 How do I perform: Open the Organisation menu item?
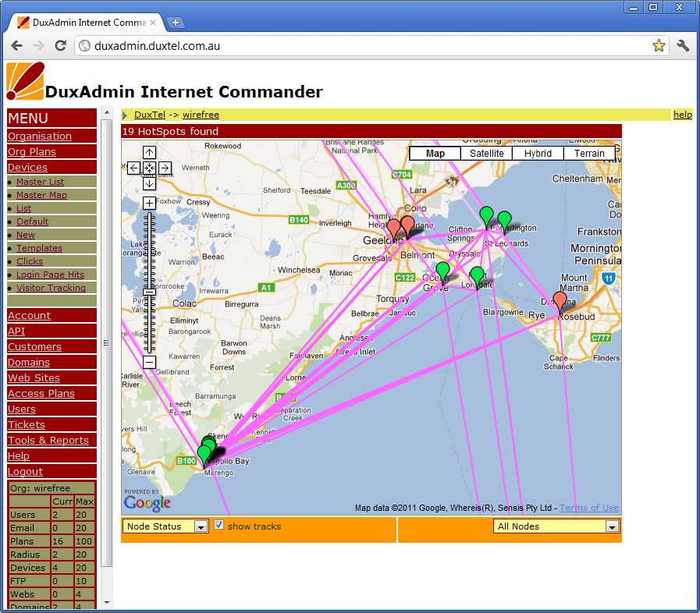(40, 136)
